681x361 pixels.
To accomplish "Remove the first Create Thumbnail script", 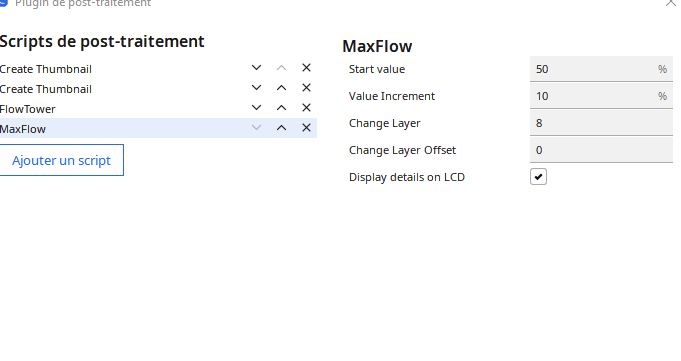I will click(306, 68).
